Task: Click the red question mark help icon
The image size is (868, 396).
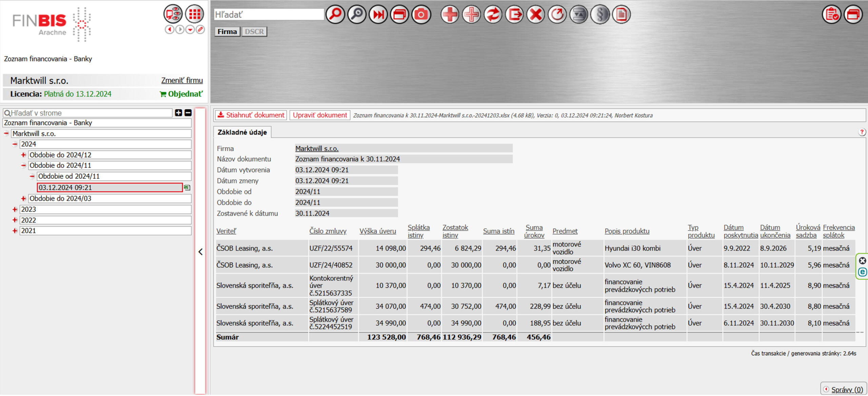Action: (862, 132)
